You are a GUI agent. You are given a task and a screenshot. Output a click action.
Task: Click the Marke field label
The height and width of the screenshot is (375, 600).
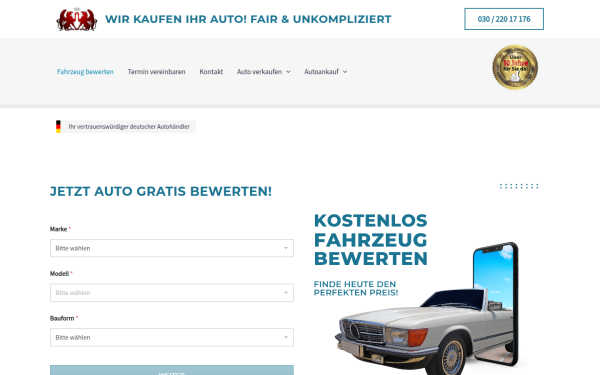click(x=59, y=229)
